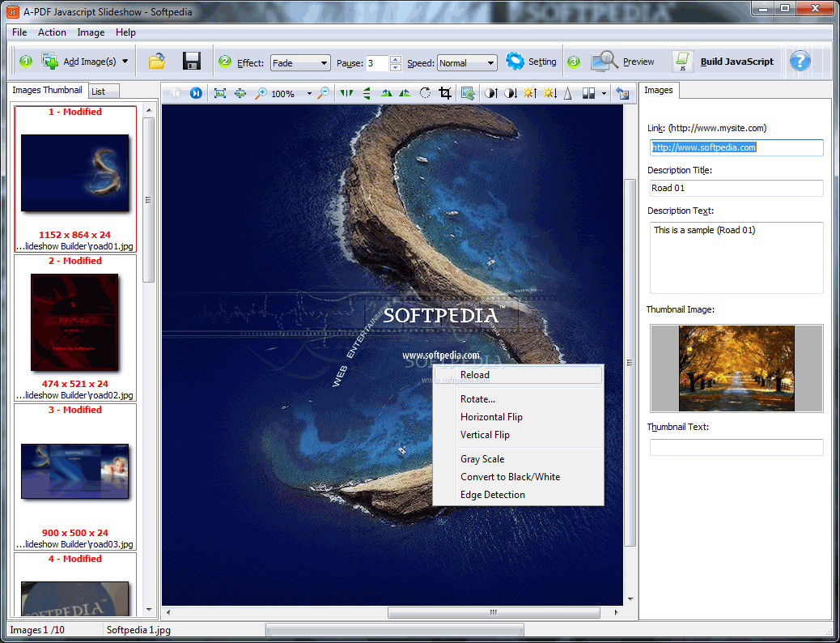Click the free rotate circular arrow icon
This screenshot has width=840, height=643.
click(x=425, y=93)
